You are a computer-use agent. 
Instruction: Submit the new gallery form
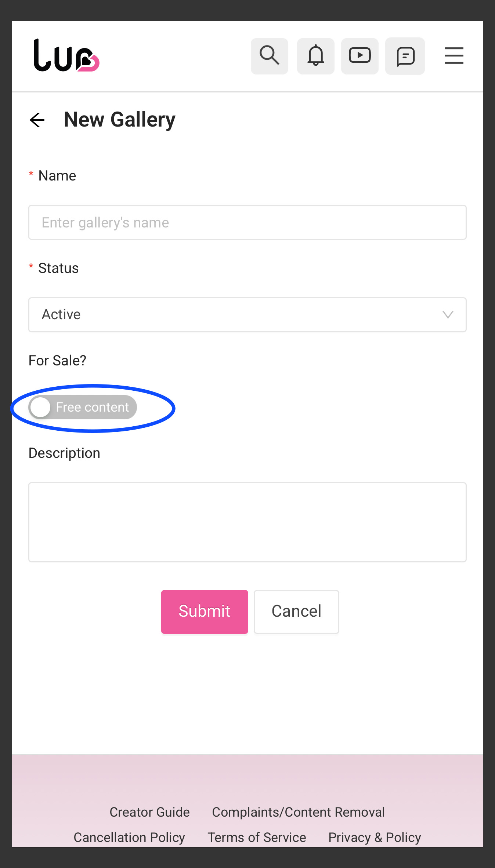point(205,612)
